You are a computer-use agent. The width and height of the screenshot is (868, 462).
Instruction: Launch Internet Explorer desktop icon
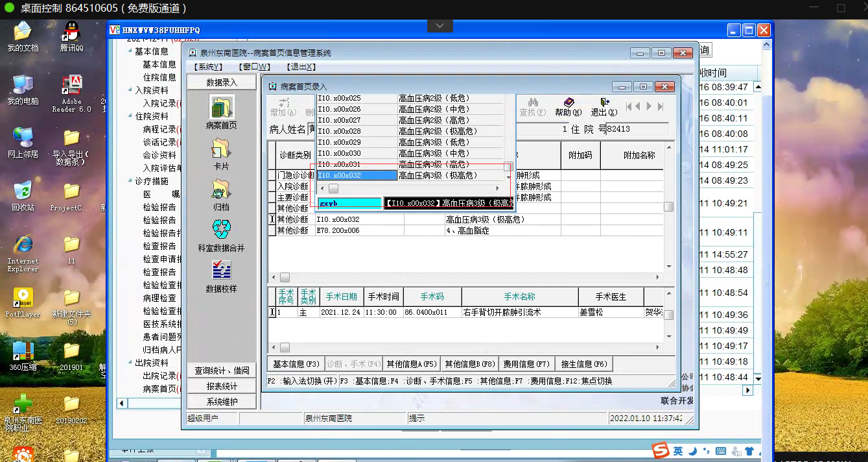[23, 244]
